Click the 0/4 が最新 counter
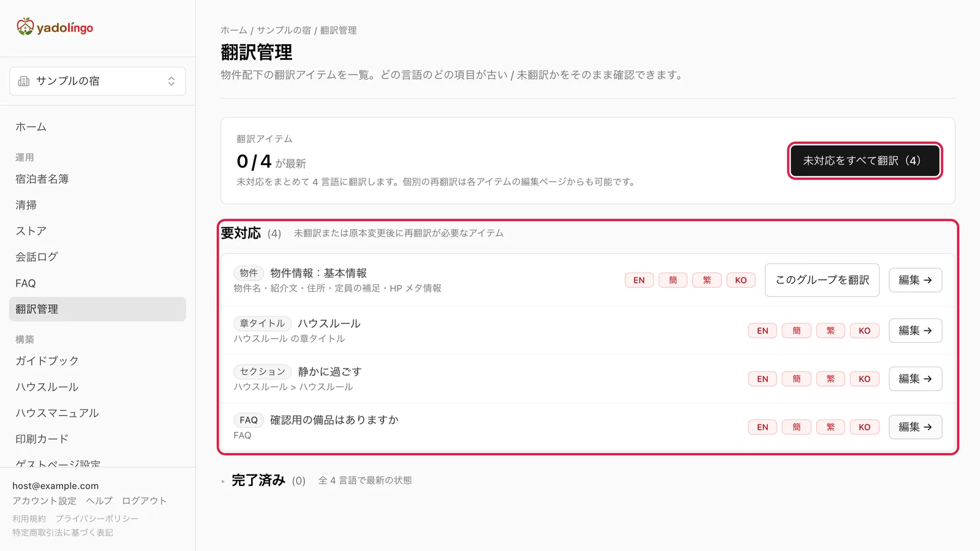Viewport: 980px width, 551px height. (271, 162)
